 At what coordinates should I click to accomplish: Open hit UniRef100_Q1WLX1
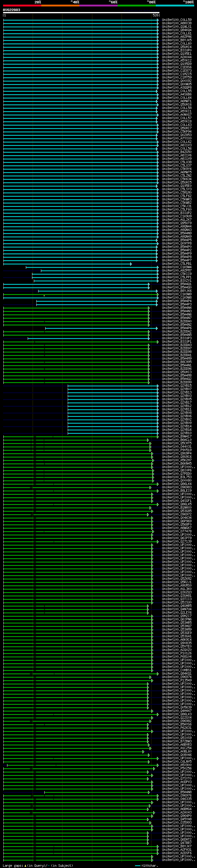point(177,26)
